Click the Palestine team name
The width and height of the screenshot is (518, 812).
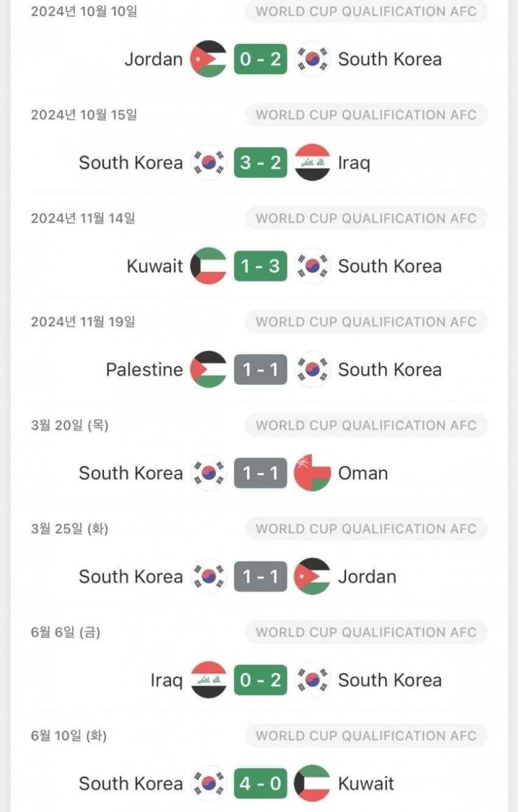[145, 370]
